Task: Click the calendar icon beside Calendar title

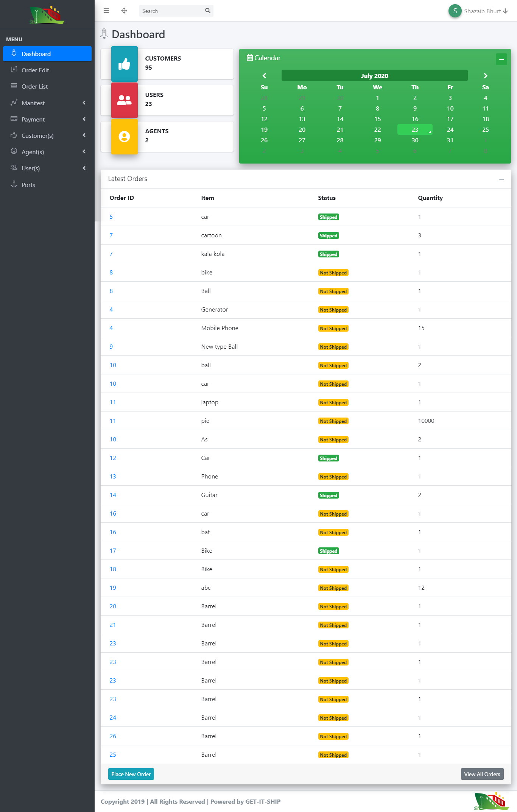Action: (x=250, y=58)
